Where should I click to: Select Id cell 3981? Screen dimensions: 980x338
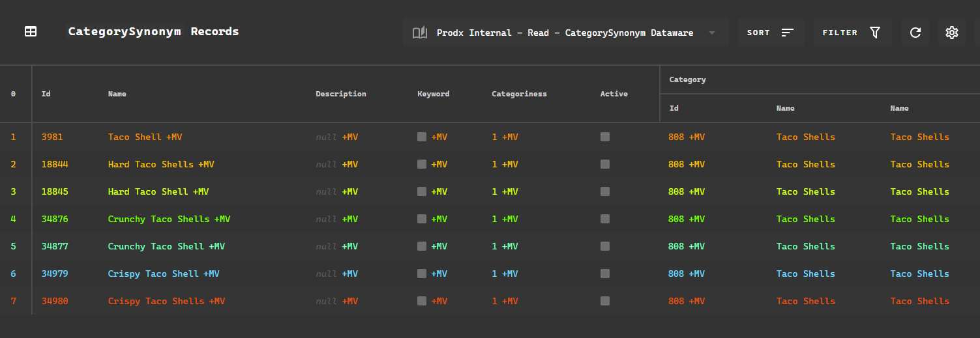[52, 137]
